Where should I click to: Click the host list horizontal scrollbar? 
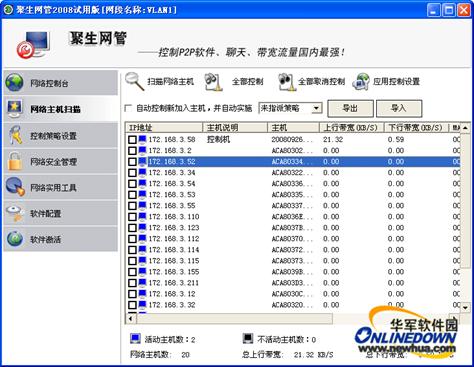[x=234, y=319]
